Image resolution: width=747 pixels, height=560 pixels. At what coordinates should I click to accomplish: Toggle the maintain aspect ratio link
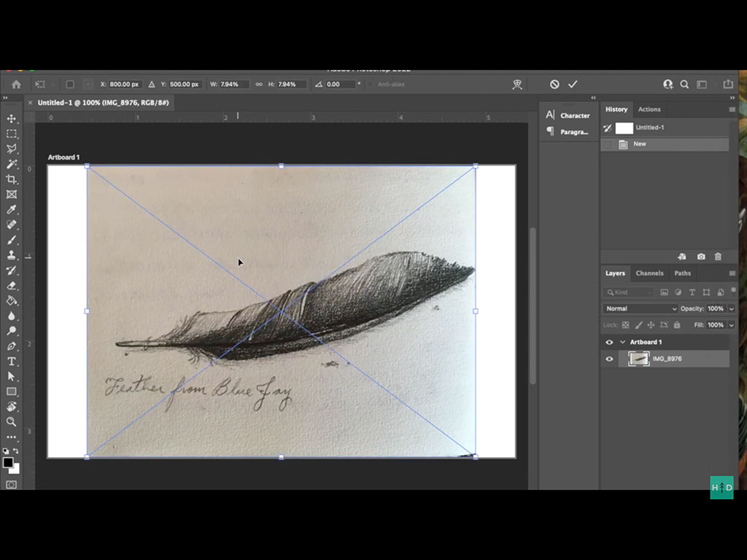[x=259, y=85]
